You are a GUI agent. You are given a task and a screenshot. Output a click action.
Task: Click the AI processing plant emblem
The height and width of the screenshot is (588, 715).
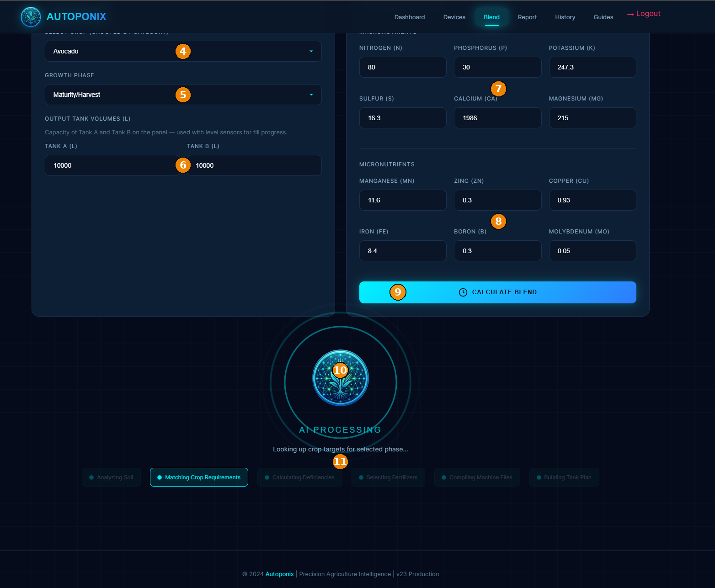(341, 378)
